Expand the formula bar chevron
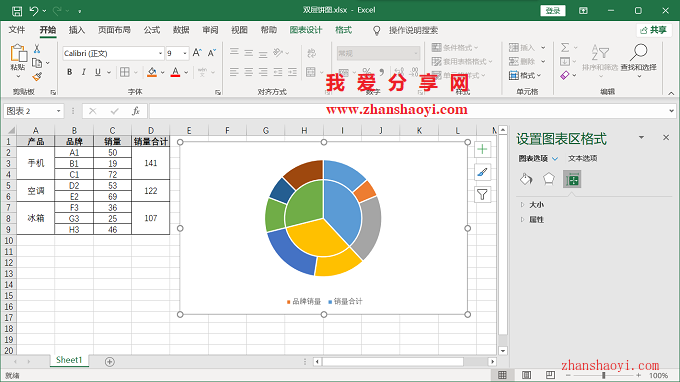Screen dimensions: 680x382 point(671,111)
